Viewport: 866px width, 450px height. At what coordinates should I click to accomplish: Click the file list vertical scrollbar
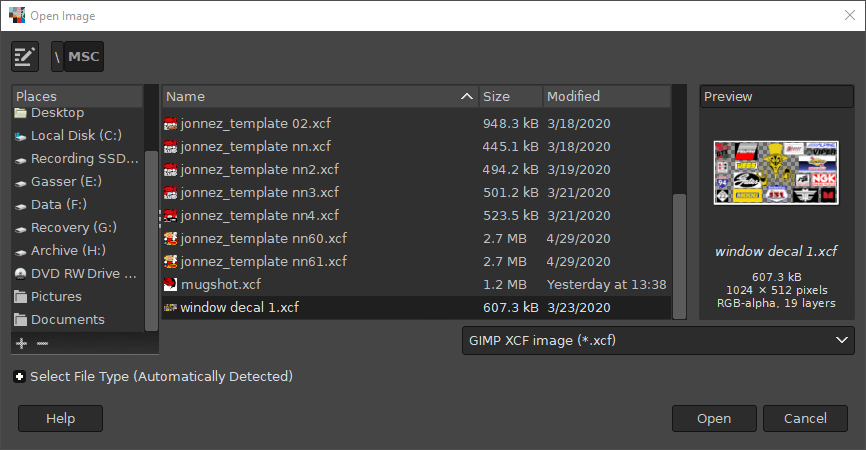tap(680, 250)
